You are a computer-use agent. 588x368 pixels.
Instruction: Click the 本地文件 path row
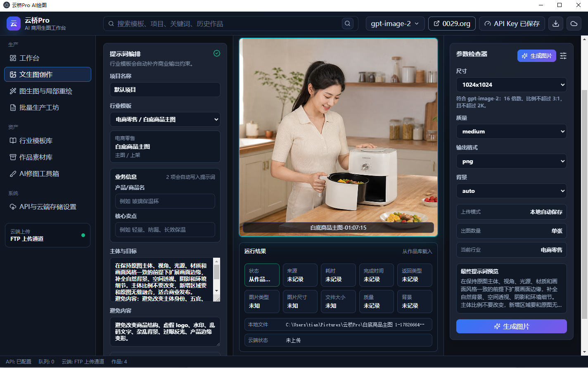click(338, 325)
